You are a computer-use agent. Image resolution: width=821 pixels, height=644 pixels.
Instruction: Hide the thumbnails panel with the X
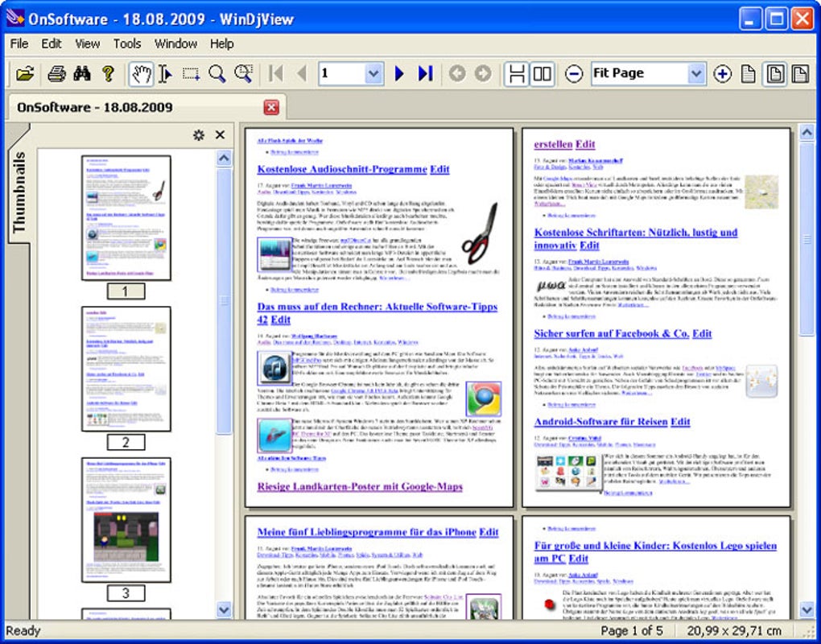pyautogui.click(x=221, y=135)
